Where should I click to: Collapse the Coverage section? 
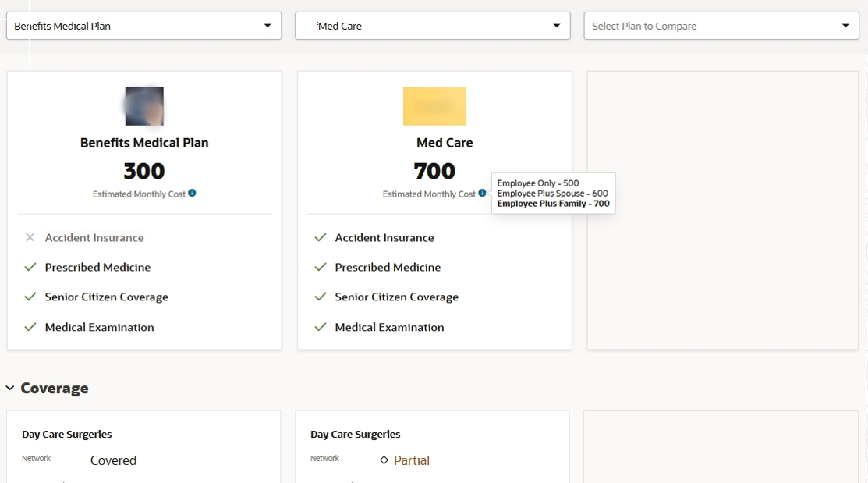click(x=10, y=388)
